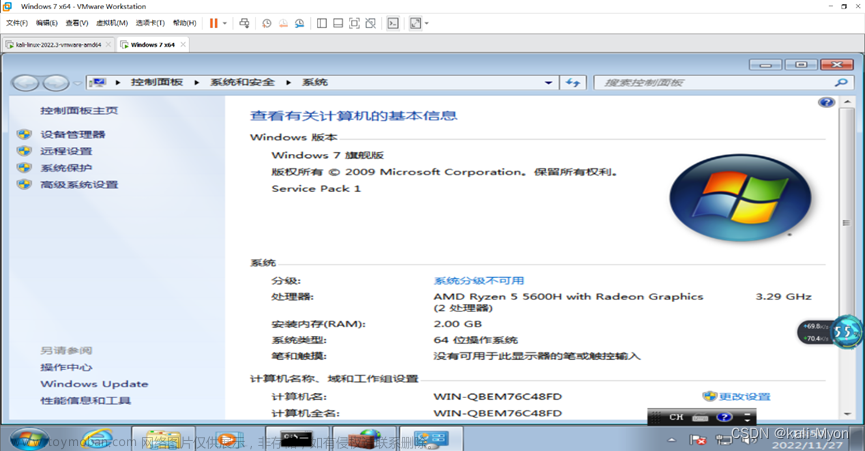Click the scroll up arrow of System window

[x=847, y=102]
